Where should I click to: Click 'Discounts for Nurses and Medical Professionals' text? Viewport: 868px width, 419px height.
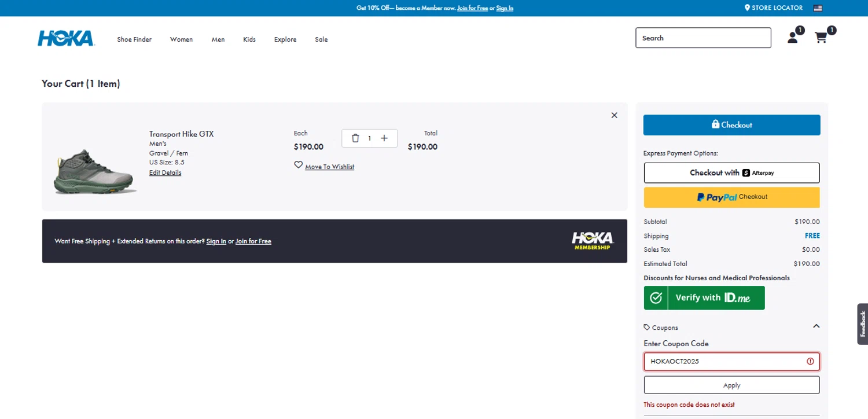(x=716, y=278)
